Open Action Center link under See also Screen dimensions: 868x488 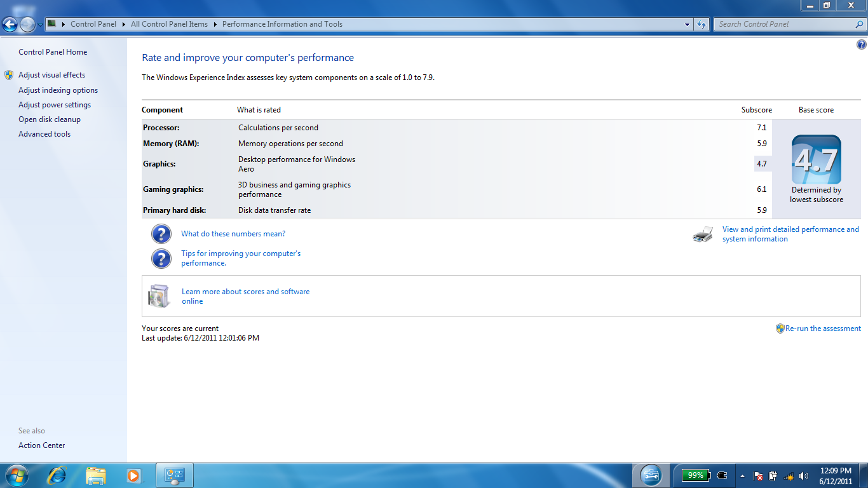tap(41, 445)
